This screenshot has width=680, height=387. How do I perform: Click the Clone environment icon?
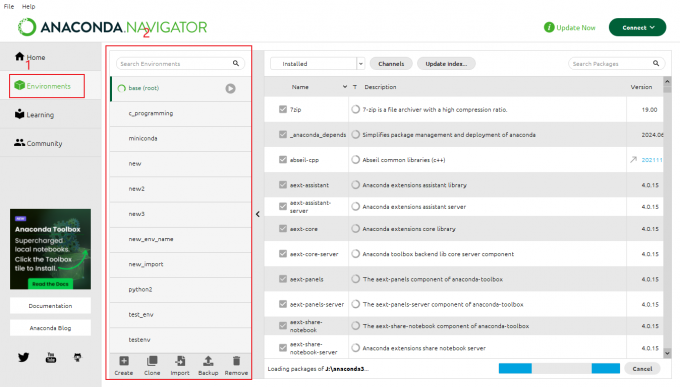[152, 361]
